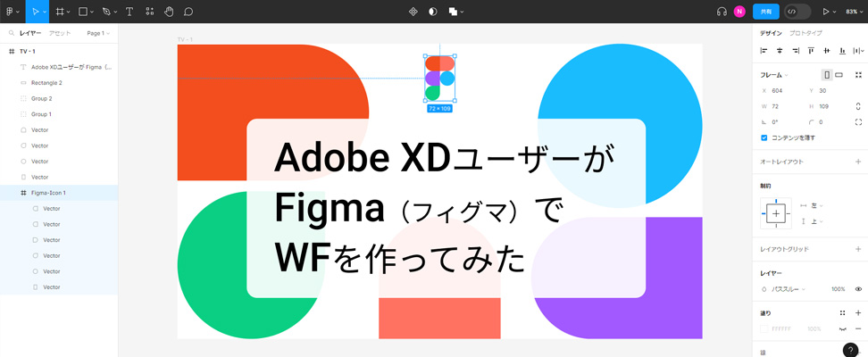Viewport: 868px width, 357px height.
Task: Switch to the レイヤー tab
Action: pos(30,33)
